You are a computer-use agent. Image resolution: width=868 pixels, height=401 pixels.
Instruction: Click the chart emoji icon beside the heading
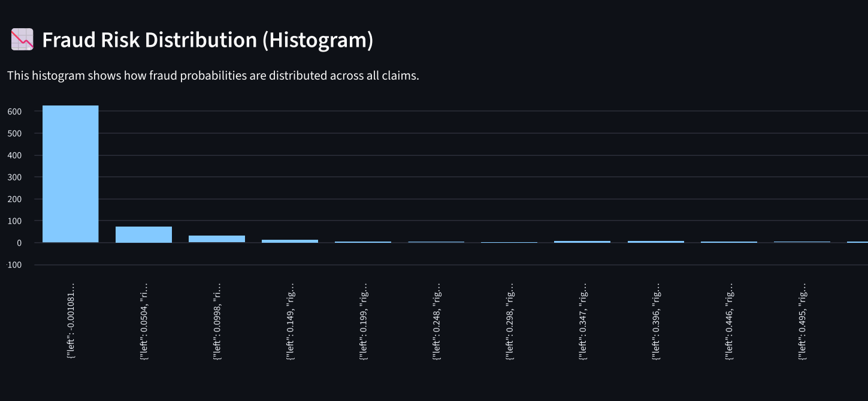22,40
